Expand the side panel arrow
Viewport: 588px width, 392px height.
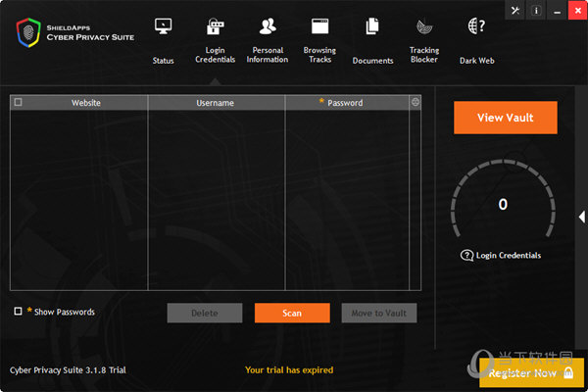[582, 217]
